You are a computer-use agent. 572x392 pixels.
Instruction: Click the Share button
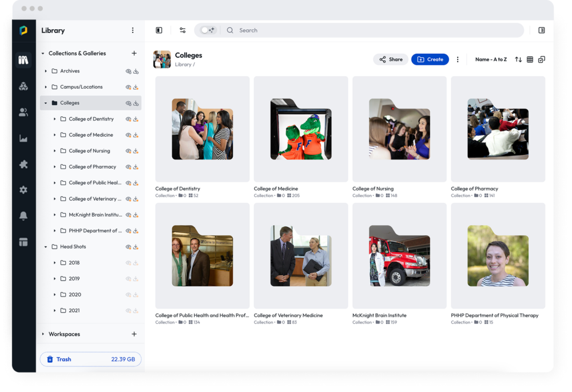[x=391, y=59]
